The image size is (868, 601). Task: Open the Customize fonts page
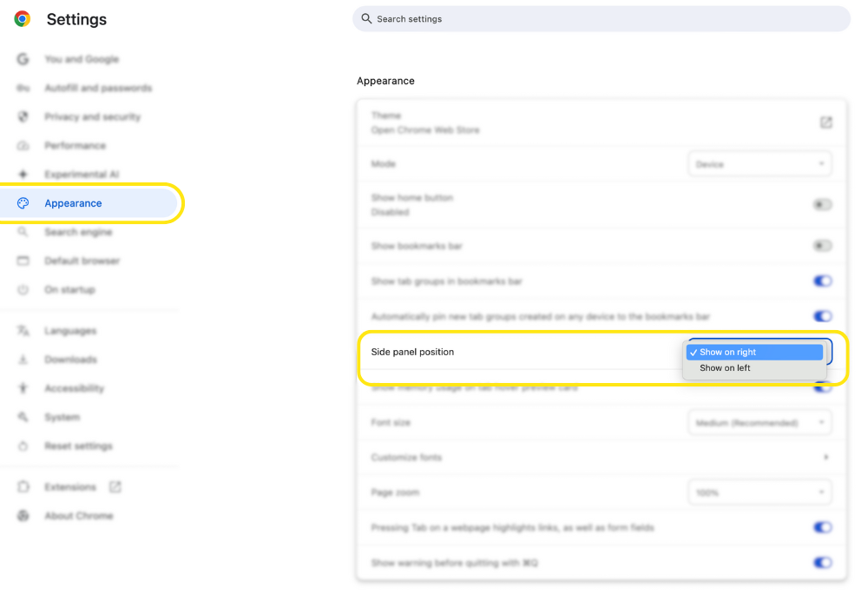click(599, 458)
